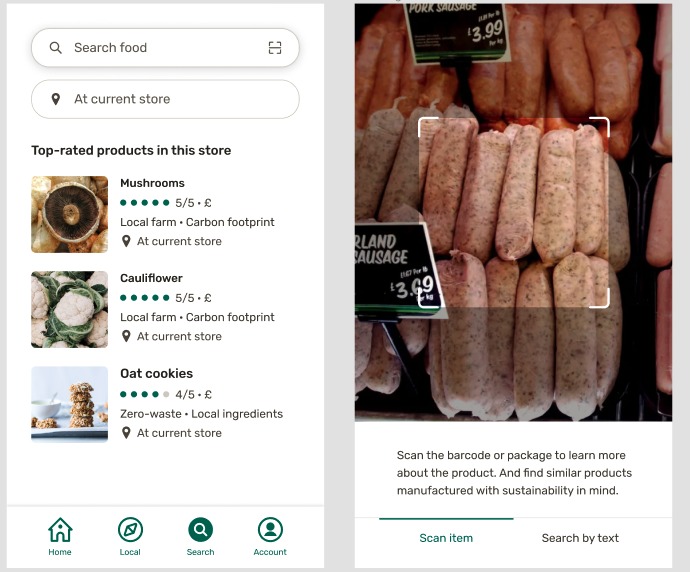Tap the location pin under Oat cookies
The image size is (690, 572).
[126, 433]
